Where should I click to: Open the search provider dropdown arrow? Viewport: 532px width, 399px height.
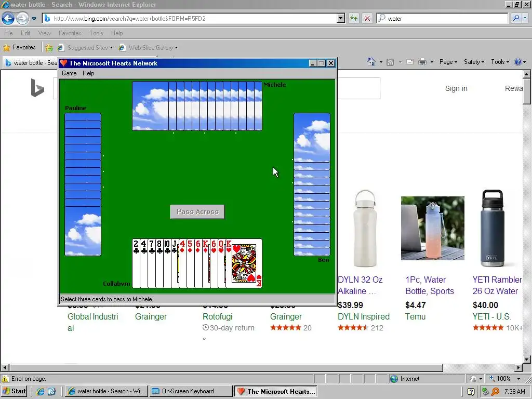pyautogui.click(x=525, y=18)
